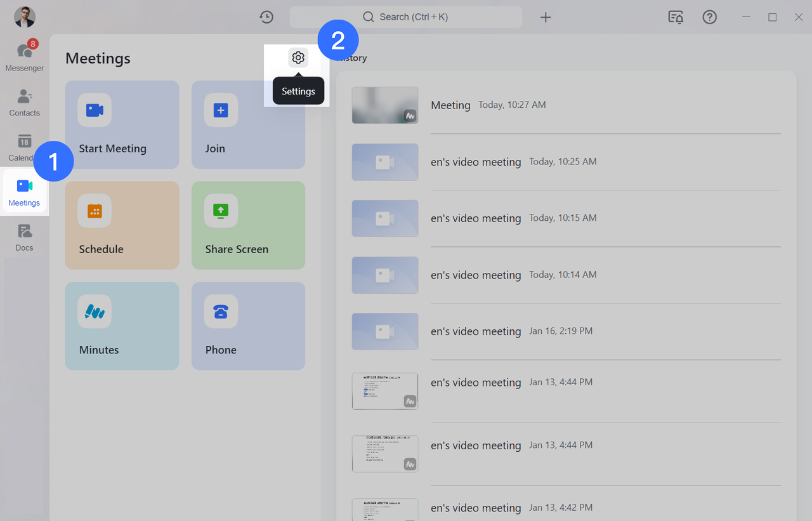Click the Start Meeting tile
Screen dimensions: 812x521
[x=122, y=124]
